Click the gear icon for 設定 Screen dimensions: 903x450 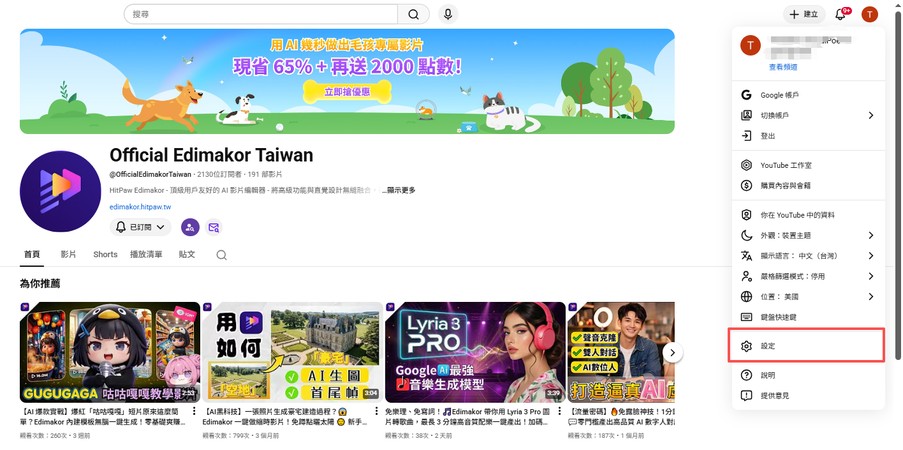(746, 346)
